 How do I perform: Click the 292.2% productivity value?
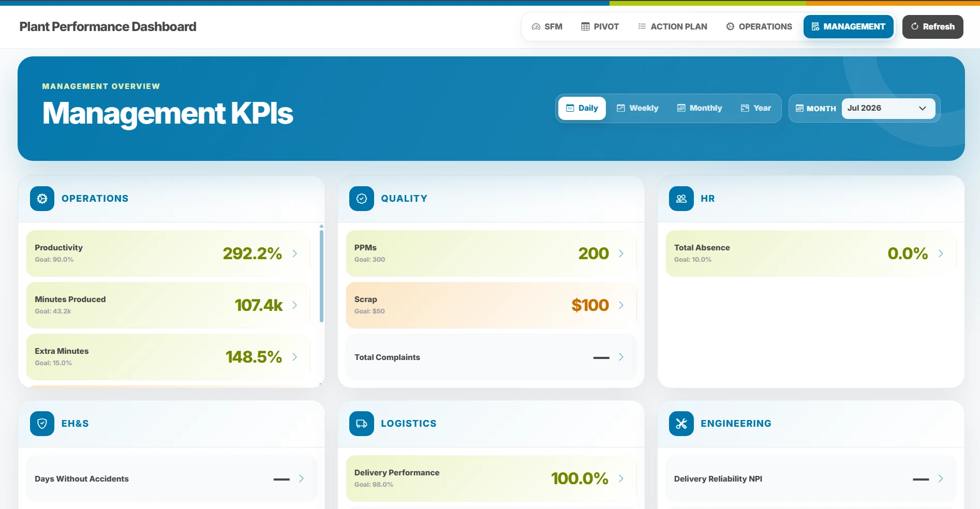252,253
